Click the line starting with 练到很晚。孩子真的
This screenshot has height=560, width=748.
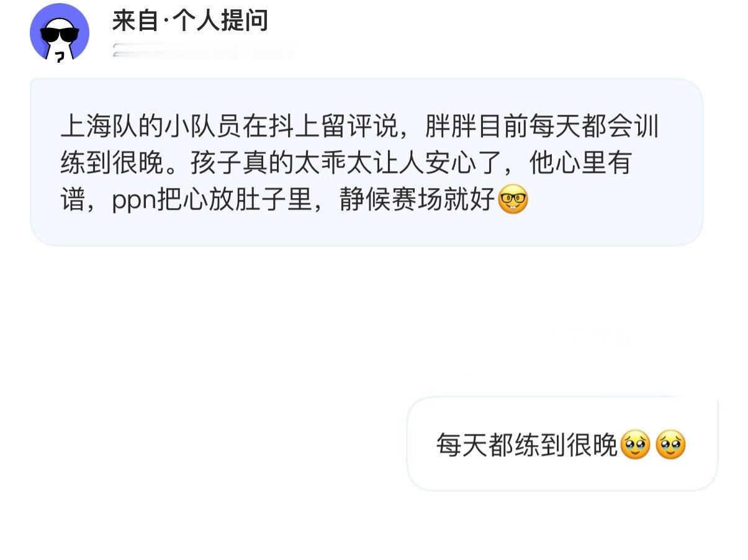point(345,164)
